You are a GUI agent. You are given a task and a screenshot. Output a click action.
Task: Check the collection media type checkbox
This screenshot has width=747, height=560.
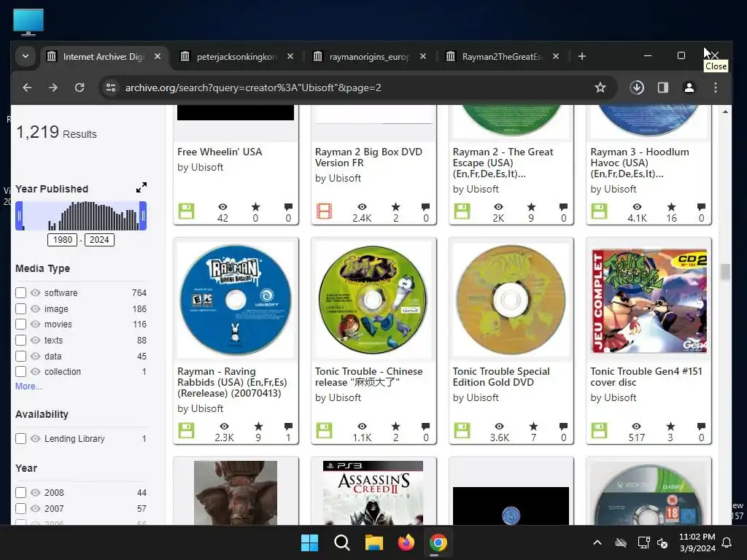coord(20,371)
